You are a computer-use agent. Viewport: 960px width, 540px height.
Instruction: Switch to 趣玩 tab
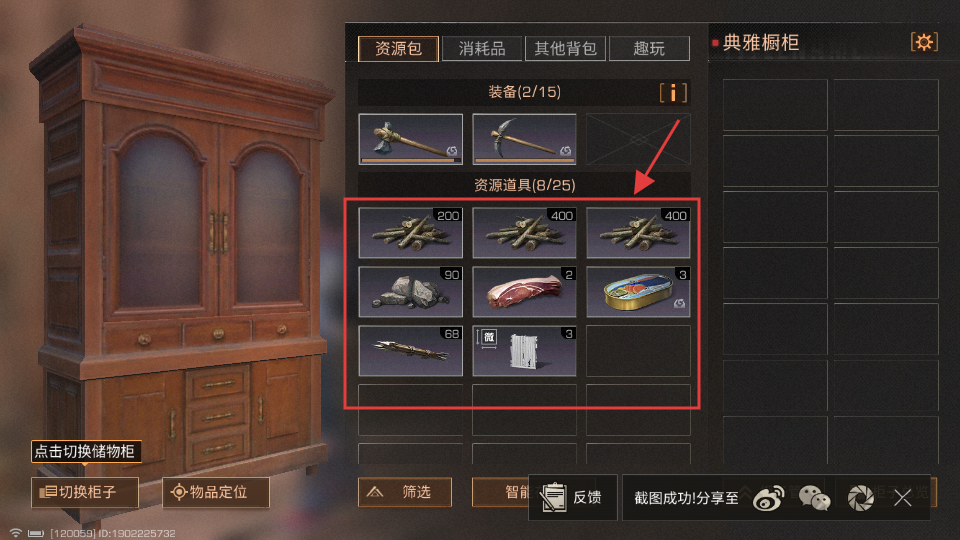[649, 48]
